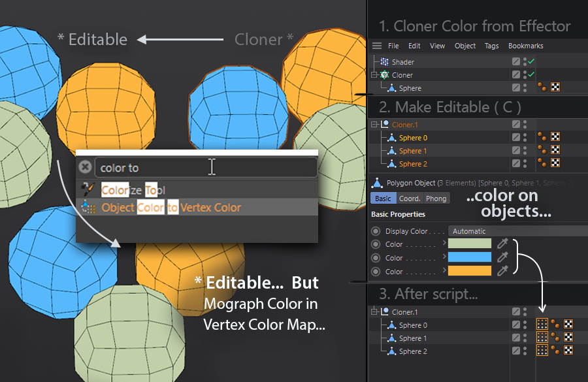Viewport: 588px width, 382px height.
Task: Expand the orange Color parameter arrow
Action: pyautogui.click(x=444, y=270)
